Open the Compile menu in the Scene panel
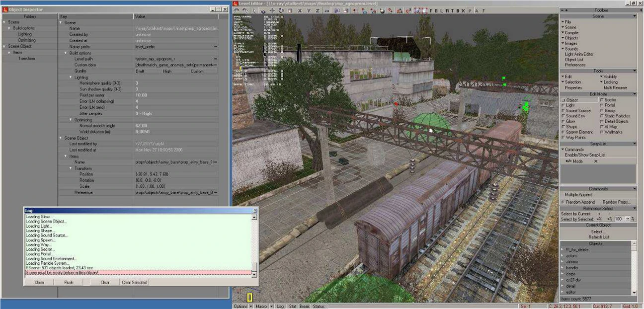Screen dimensions: 644x309 [x=571, y=33]
